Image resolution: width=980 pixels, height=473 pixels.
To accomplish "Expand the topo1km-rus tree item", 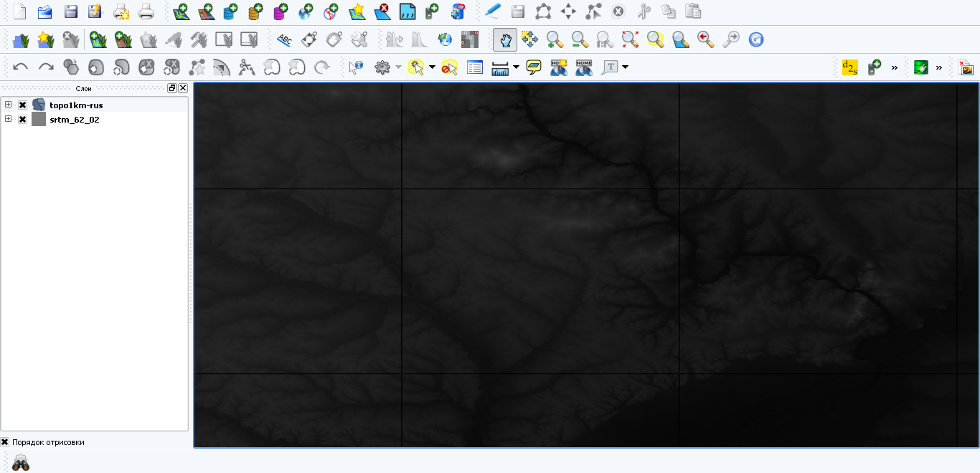I will click(7, 105).
